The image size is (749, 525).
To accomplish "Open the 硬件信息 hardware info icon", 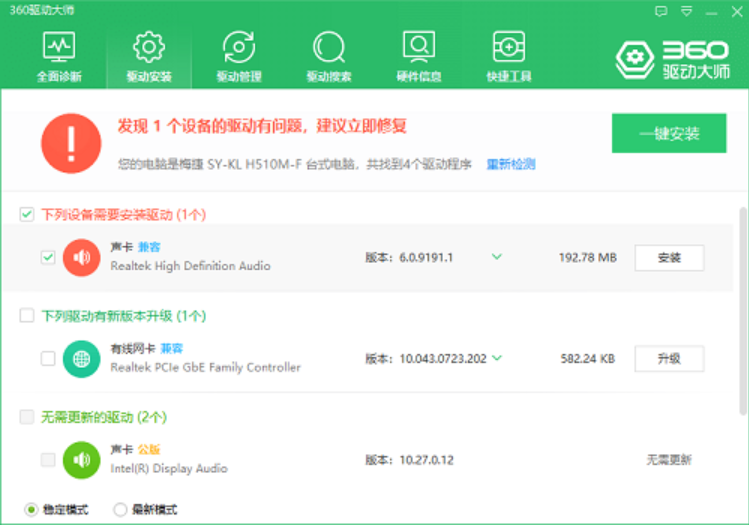I will coord(418,48).
